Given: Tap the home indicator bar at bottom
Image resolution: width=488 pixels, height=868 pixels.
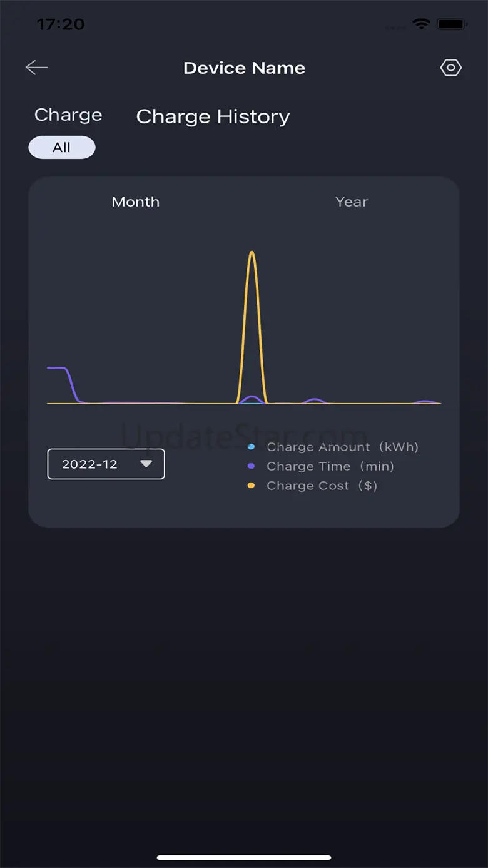Looking at the screenshot, I should point(244,857).
